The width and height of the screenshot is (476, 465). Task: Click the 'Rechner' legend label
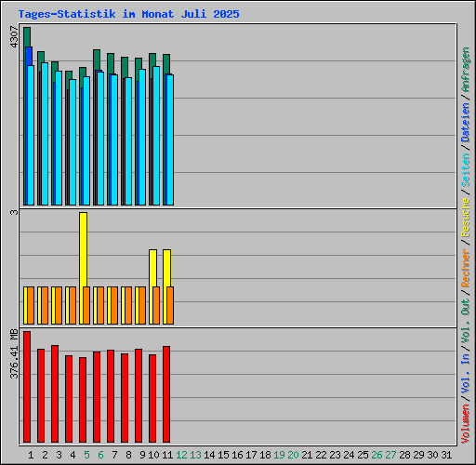pyautogui.click(x=466, y=268)
